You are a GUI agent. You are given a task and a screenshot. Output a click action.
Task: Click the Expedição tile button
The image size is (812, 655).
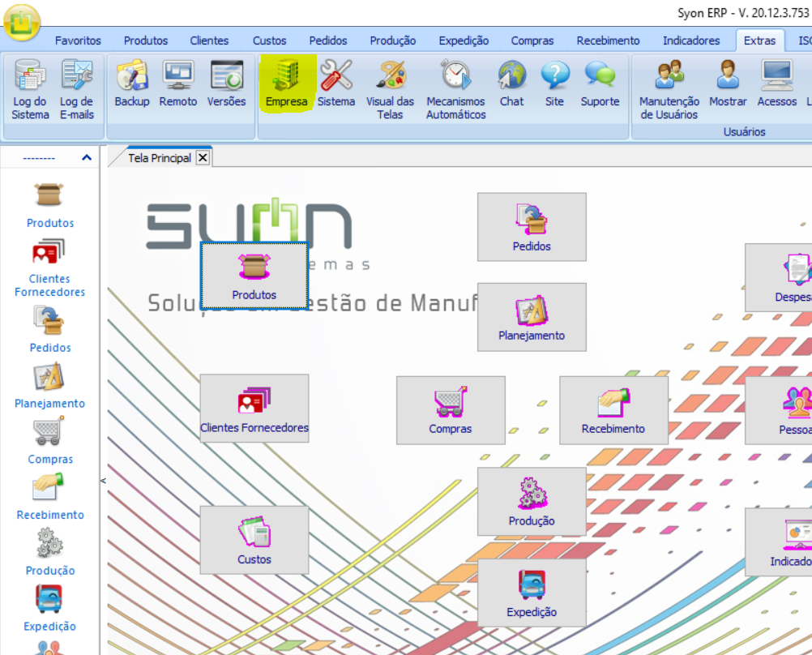(x=532, y=593)
